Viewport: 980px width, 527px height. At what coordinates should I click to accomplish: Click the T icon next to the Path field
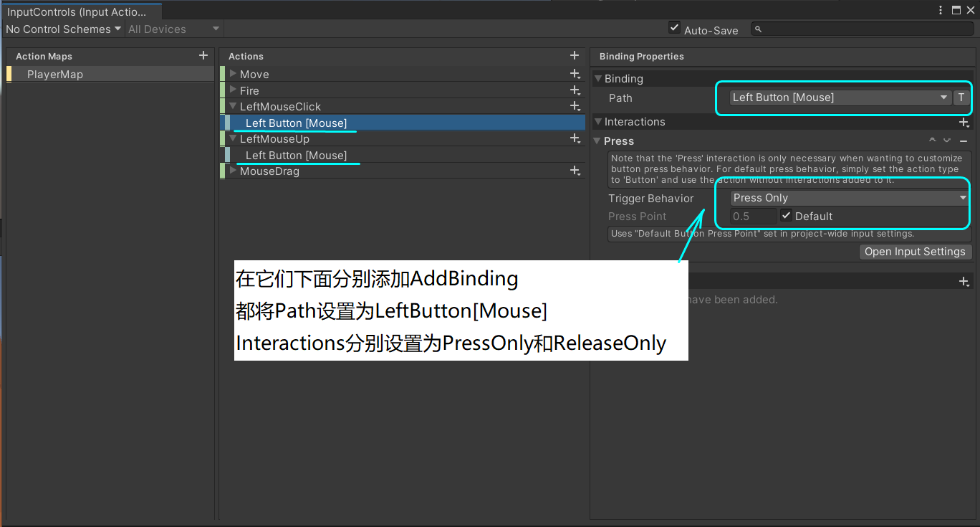[961, 97]
